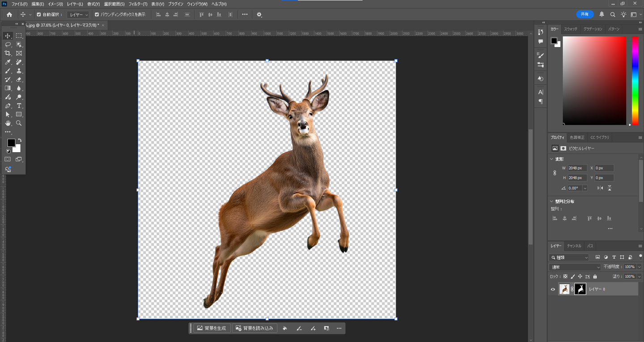Select the Hand tool
The image size is (644, 342).
8,123
